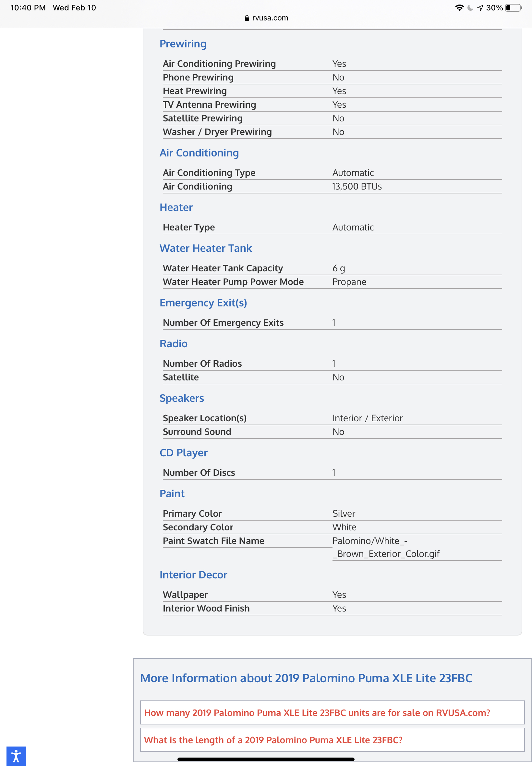Tap the lock icon beside rvusa.com
532x766 pixels.
click(247, 18)
